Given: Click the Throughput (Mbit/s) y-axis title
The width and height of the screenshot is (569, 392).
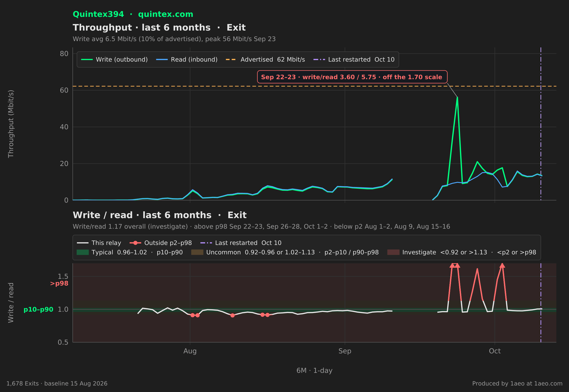Looking at the screenshot, I should pos(11,124).
